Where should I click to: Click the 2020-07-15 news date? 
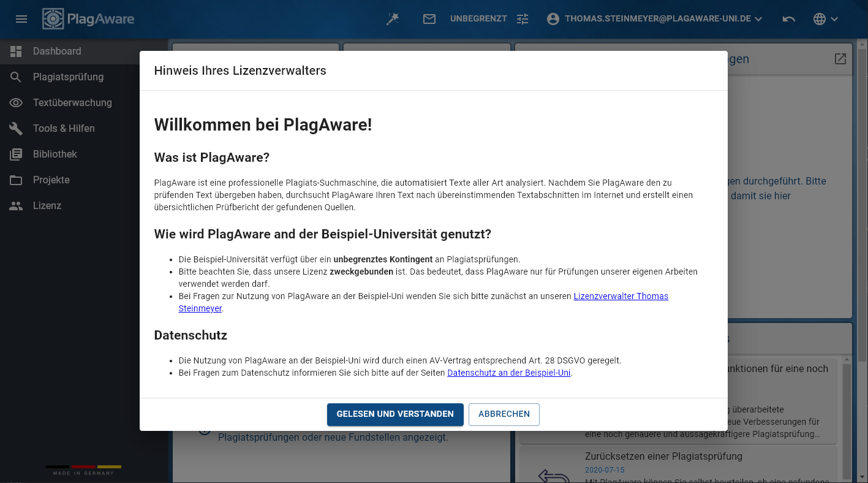605,470
